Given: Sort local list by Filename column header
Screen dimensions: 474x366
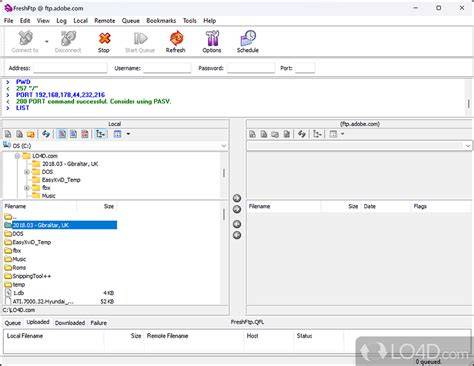Looking at the screenshot, I should click(x=40, y=206).
